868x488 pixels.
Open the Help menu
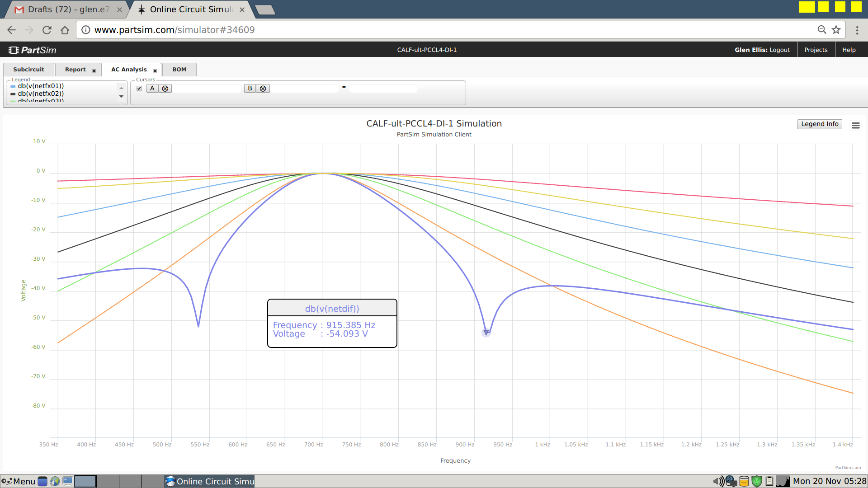click(849, 50)
